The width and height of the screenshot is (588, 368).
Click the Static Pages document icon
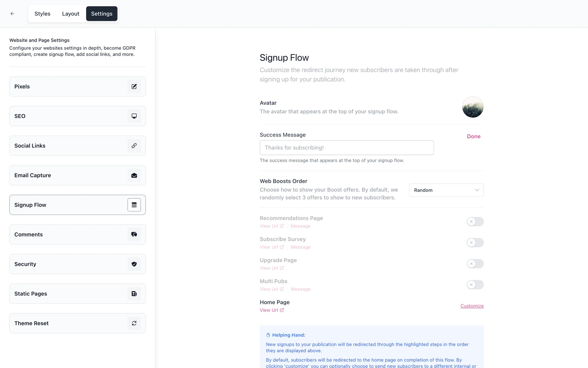(x=134, y=294)
